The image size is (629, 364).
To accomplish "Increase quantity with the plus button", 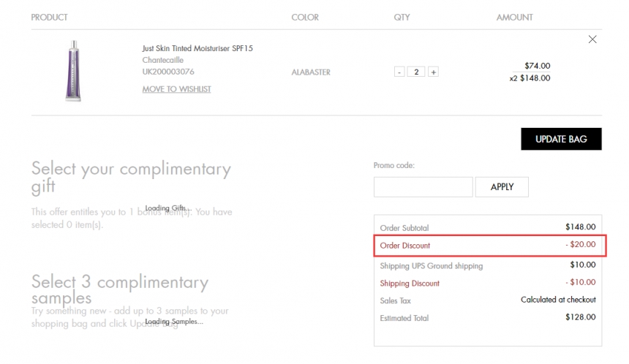I will click(x=433, y=72).
